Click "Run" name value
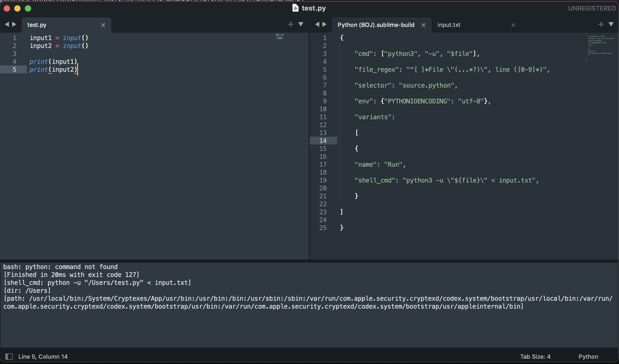Screen dimensions: 619x364 pos(393,165)
